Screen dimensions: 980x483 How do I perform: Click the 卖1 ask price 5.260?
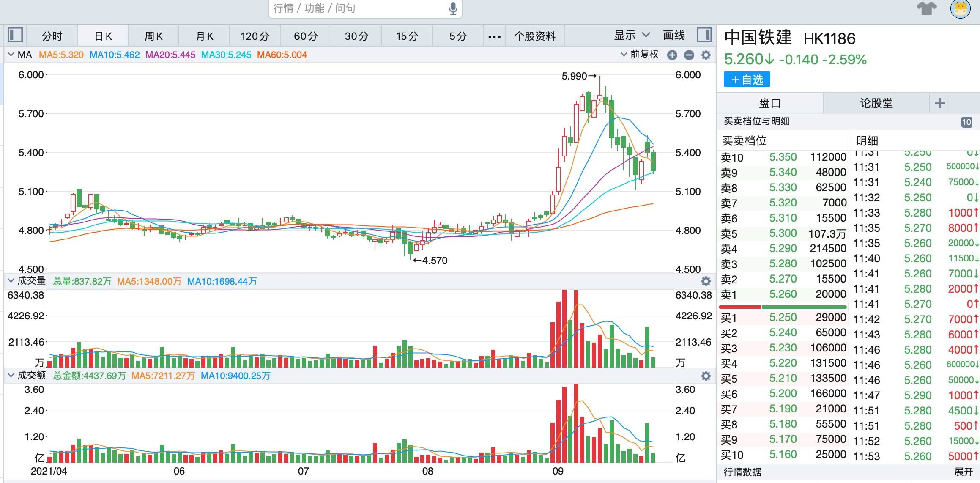click(783, 294)
